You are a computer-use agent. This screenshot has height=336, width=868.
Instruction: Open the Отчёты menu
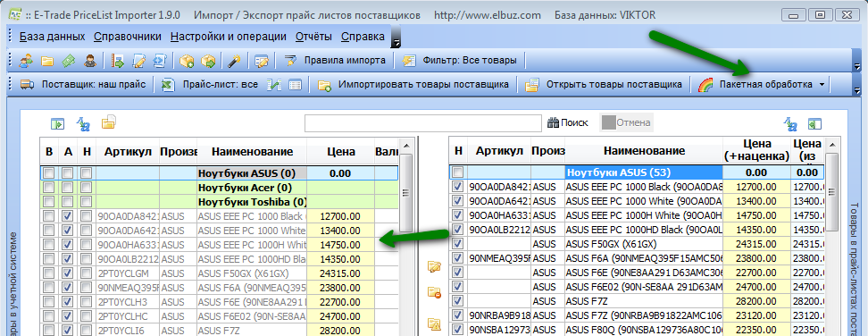tap(313, 37)
